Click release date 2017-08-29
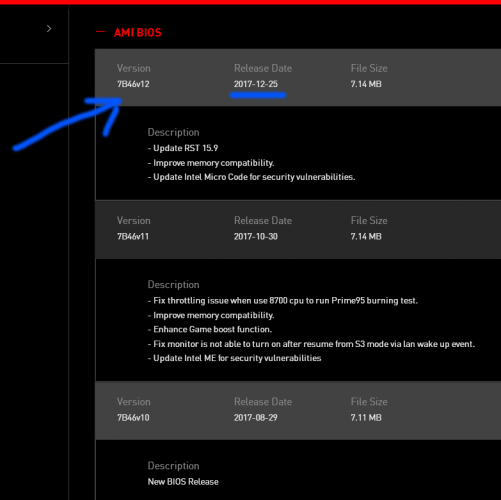Image resolution: width=501 pixels, height=500 pixels. pos(256,418)
